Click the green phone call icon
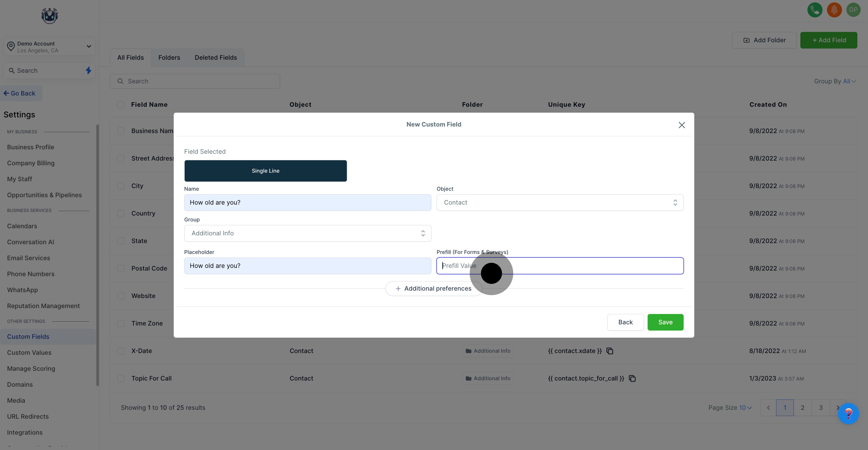Screen dimensions: 868x450 coord(815,10)
